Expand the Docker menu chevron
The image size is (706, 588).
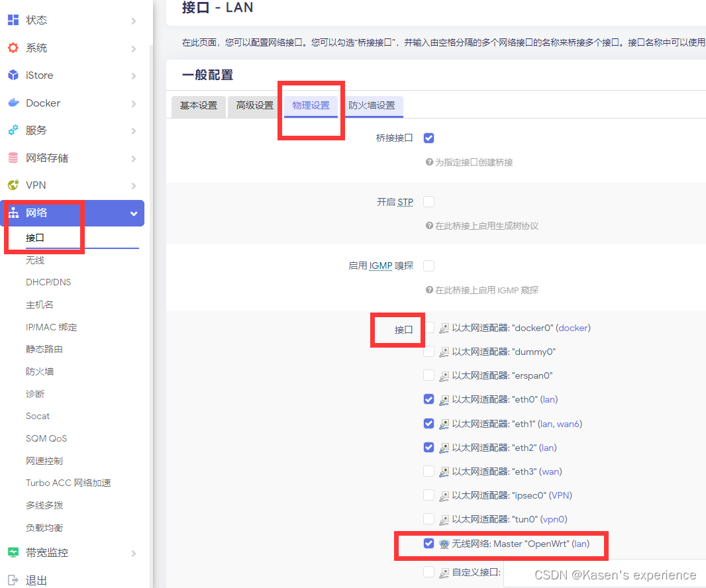(x=134, y=103)
